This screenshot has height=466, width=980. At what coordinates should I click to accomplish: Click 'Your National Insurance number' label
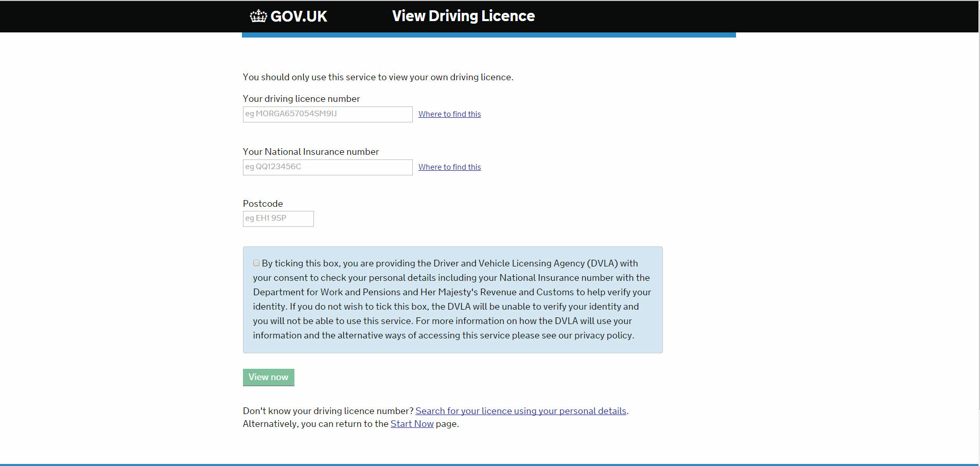311,152
